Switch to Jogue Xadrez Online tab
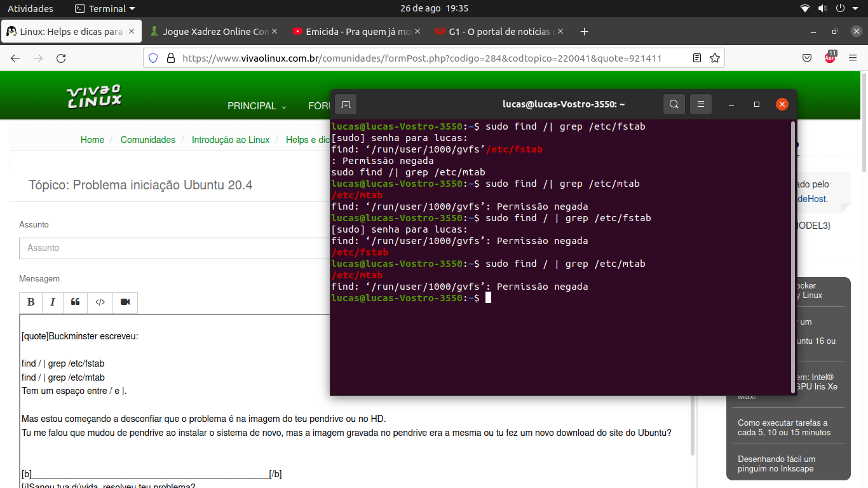 [215, 31]
